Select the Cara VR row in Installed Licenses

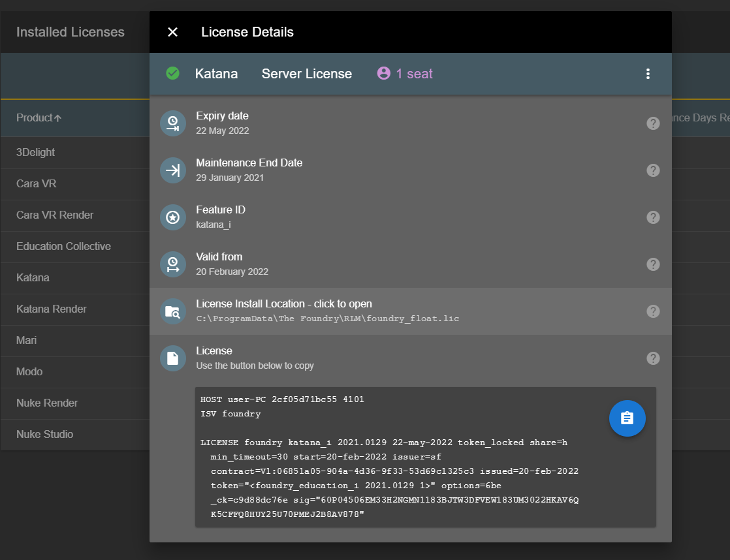pos(75,184)
